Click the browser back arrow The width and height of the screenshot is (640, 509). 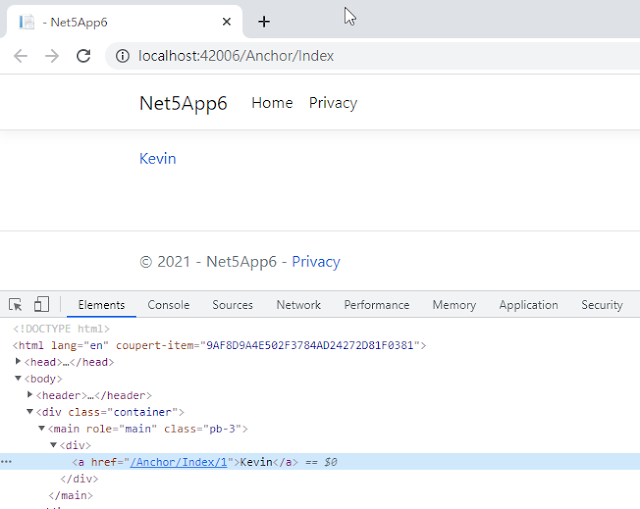tap(20, 56)
